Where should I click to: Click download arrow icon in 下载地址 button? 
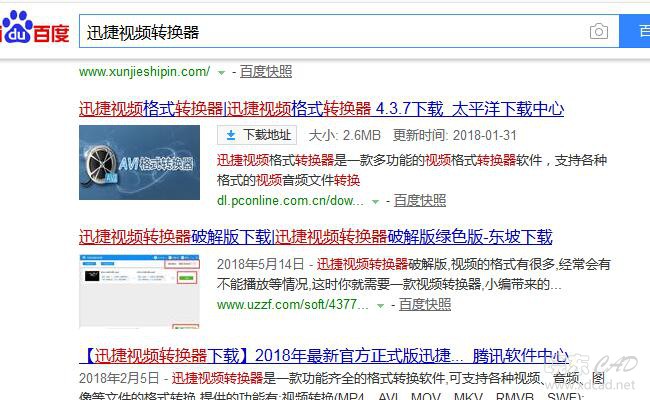(x=231, y=135)
